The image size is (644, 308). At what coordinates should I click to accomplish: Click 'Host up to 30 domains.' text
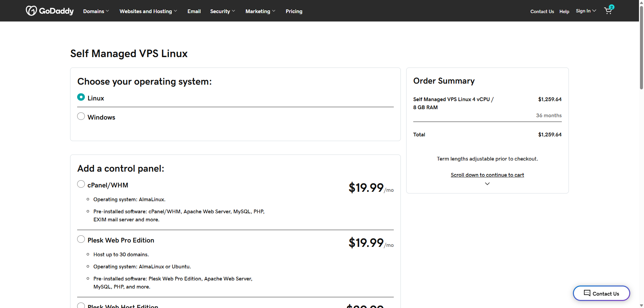[121, 254]
